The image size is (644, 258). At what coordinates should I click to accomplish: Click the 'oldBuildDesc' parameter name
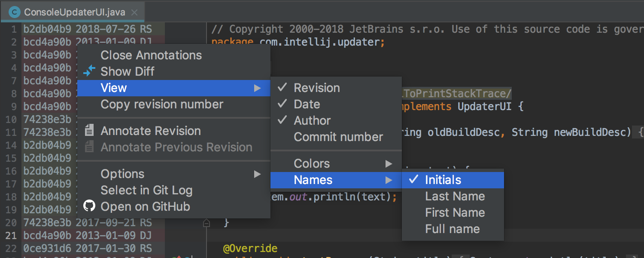[x=464, y=132]
